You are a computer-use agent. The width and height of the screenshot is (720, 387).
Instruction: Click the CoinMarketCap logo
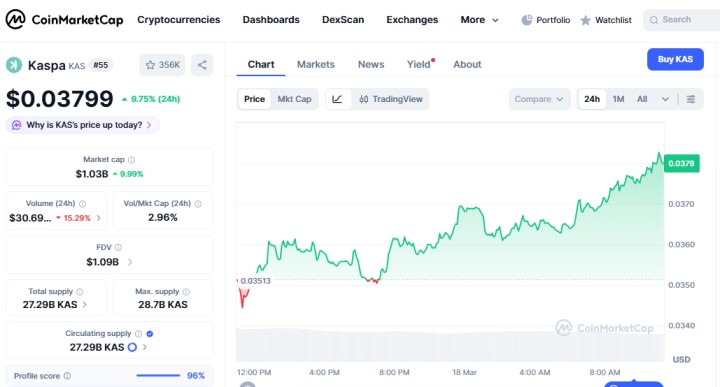64,20
